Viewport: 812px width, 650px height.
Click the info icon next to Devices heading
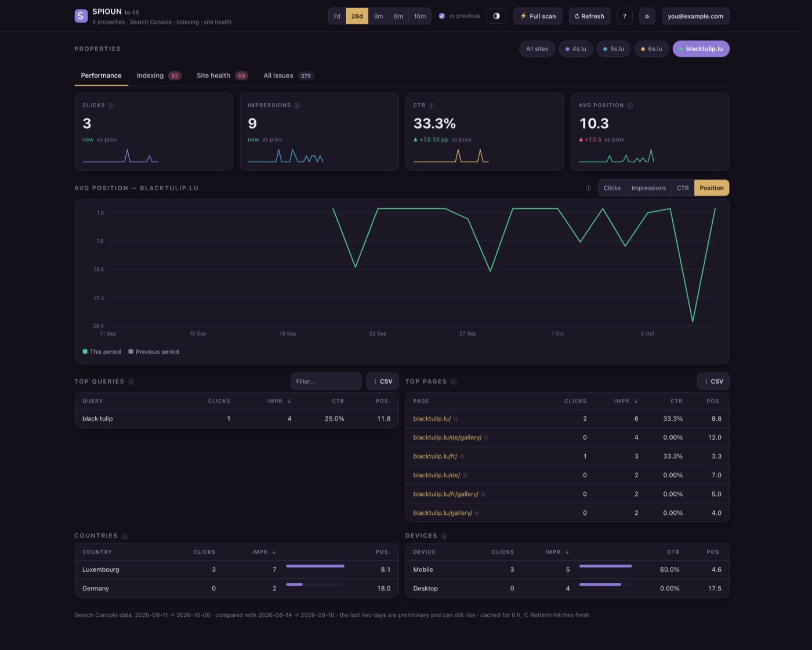[x=444, y=536]
